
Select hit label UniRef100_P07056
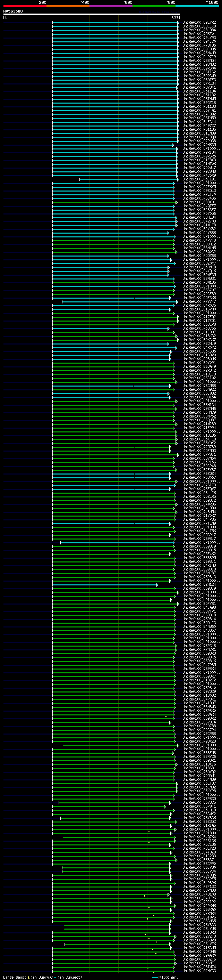[x=199, y=214]
